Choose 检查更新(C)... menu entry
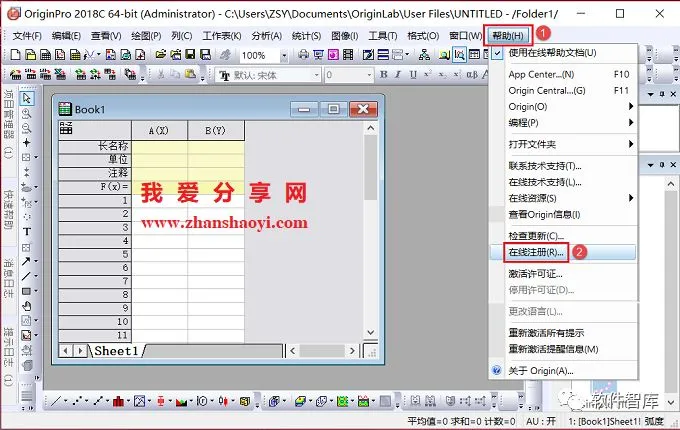The height and width of the screenshot is (430, 680). click(x=563, y=236)
